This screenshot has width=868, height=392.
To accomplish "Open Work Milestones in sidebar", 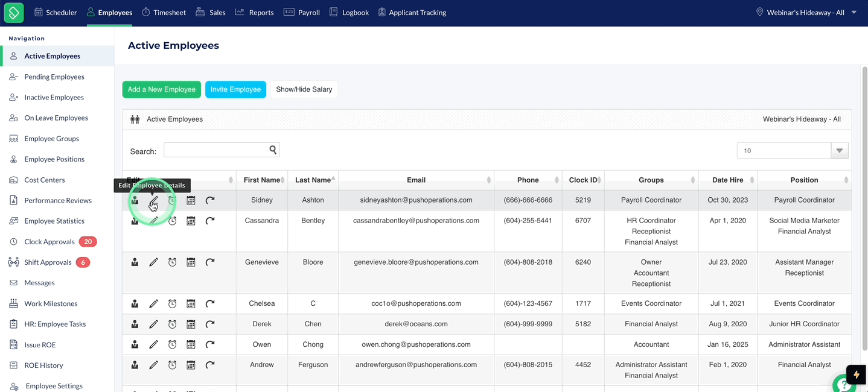I will pos(51,303).
